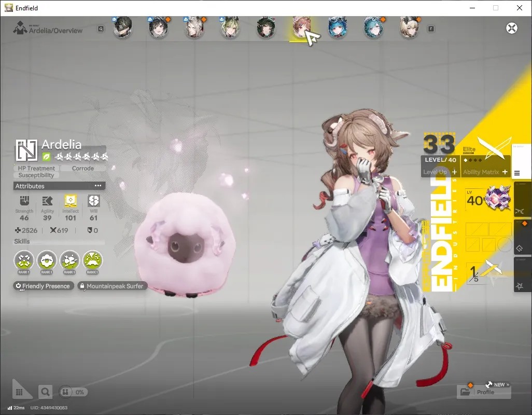Open the grid menu icon at bottom left
Screen dimensions: 532x415
[x=19, y=392]
